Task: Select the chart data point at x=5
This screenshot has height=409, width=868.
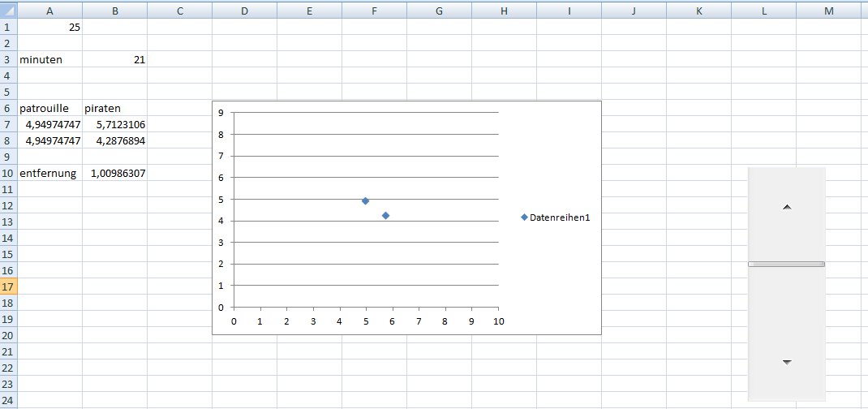Action: click(x=366, y=200)
